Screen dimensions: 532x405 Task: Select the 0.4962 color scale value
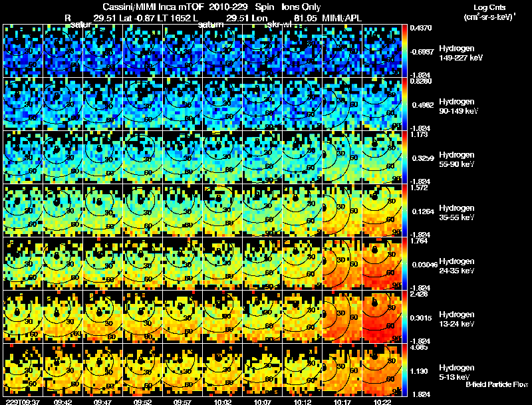[423, 105]
